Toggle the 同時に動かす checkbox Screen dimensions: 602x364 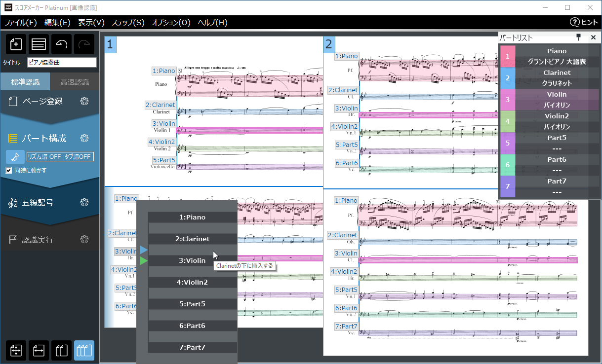click(x=9, y=170)
